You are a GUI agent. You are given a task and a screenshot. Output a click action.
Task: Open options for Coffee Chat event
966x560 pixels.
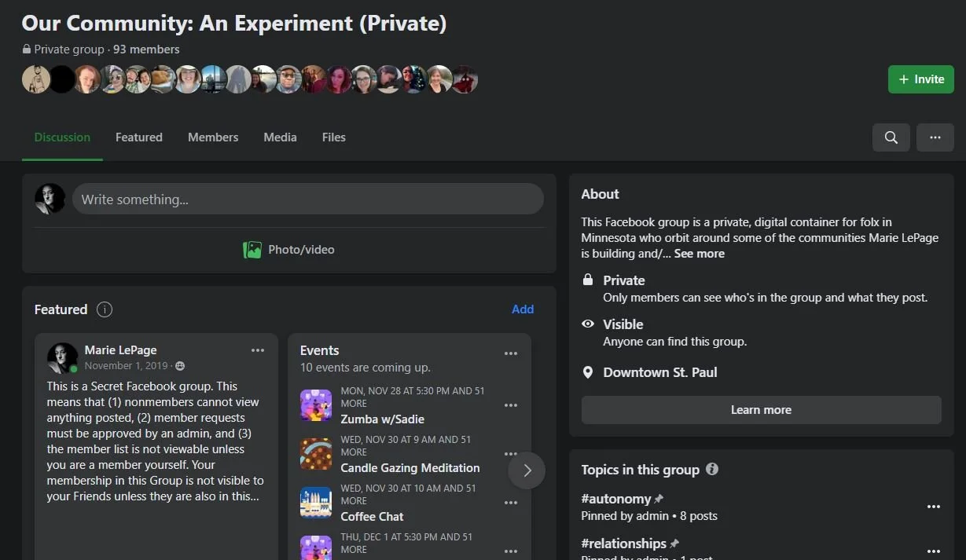[x=511, y=503]
